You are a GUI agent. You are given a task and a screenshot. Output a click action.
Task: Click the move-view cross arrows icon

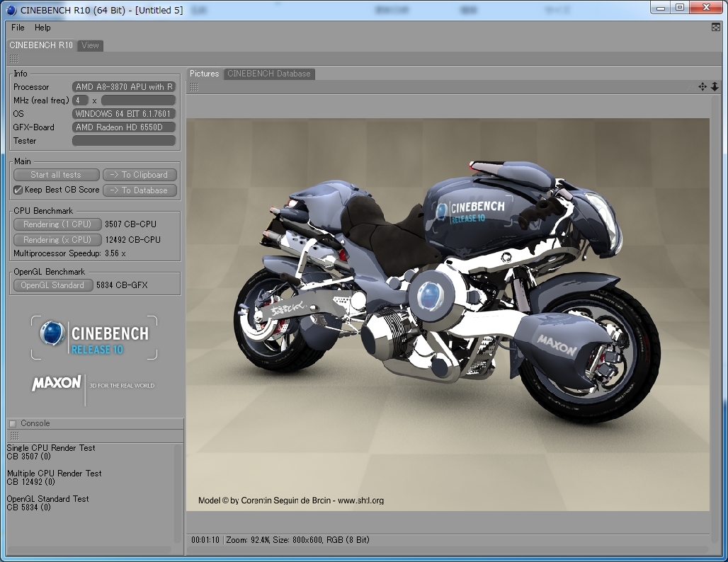click(x=703, y=87)
